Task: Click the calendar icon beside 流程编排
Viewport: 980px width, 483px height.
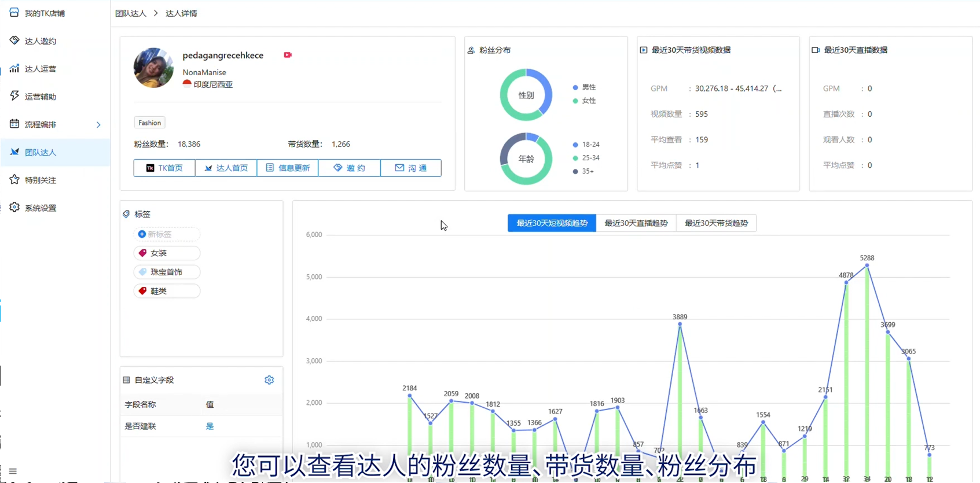Action: pos(14,123)
